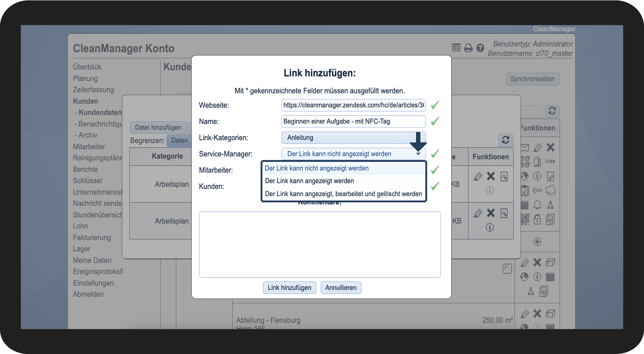Screen dimensions: 644x354
Task: Open Lohn in the sidebar
Action: tap(81, 226)
